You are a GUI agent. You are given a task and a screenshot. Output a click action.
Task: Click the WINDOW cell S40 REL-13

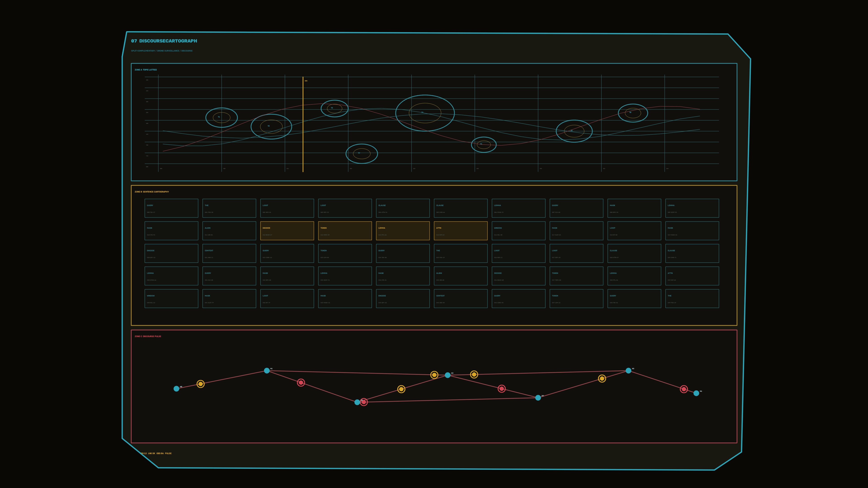(172, 298)
